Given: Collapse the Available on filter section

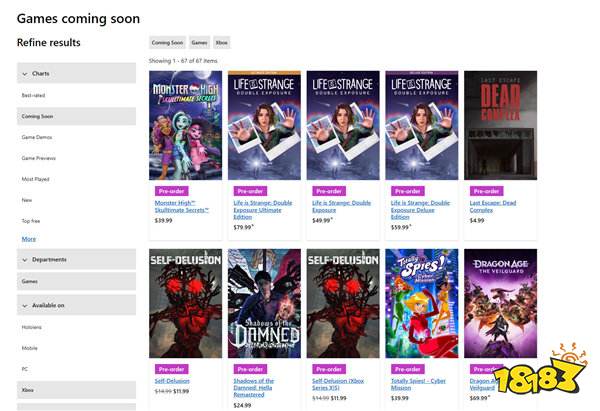Looking at the screenshot, I should 76,305.
